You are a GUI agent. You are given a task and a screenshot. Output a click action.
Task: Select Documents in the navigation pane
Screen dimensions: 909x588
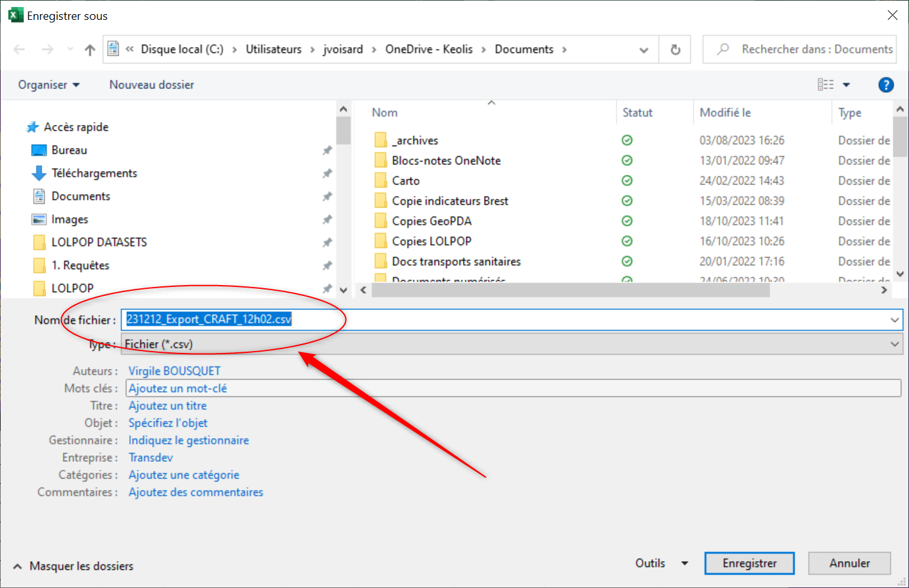click(x=81, y=196)
